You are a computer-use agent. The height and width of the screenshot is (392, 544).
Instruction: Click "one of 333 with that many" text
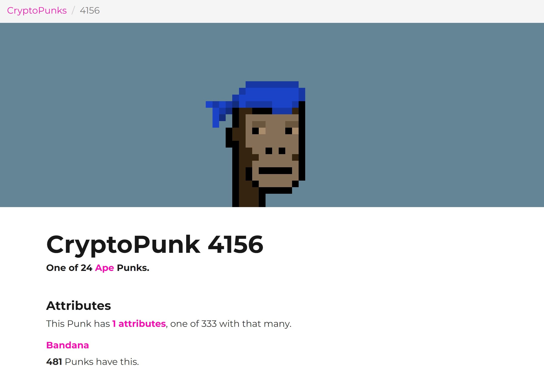point(230,323)
